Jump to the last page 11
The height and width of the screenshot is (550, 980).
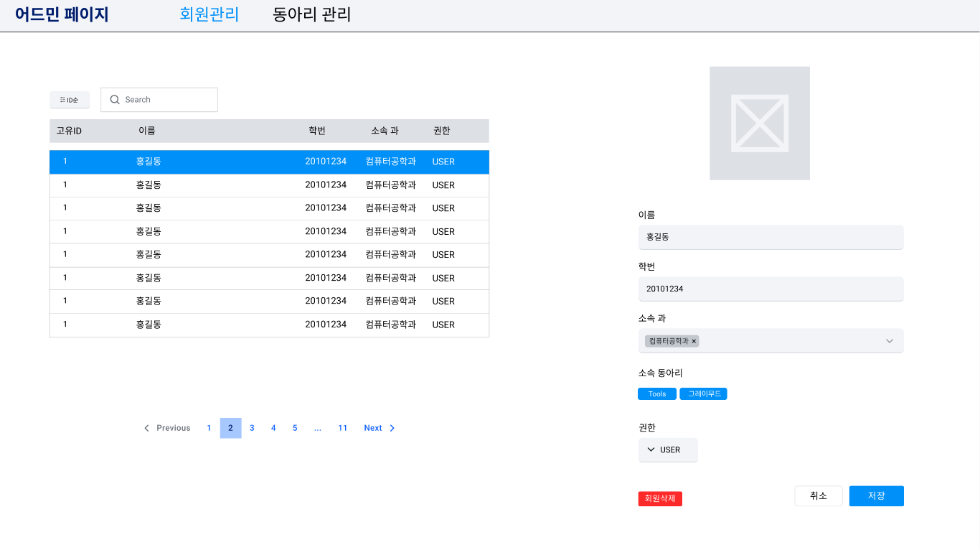click(x=343, y=428)
